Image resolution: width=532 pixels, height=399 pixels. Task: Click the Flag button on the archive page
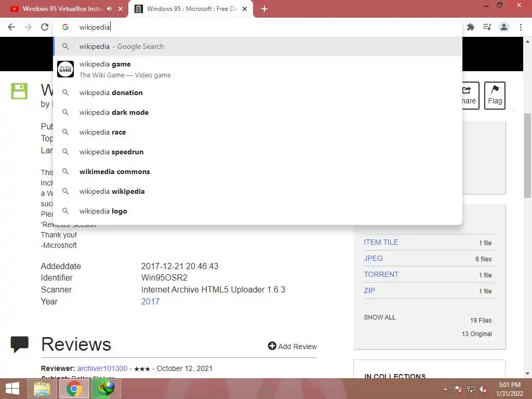[495, 96]
